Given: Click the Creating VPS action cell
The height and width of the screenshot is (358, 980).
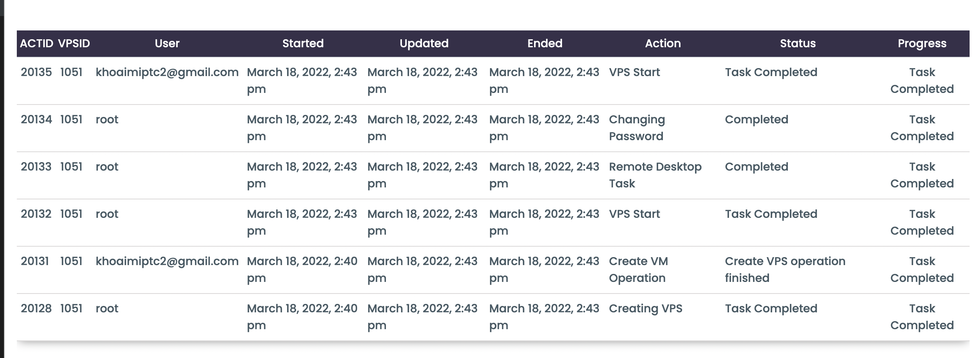Looking at the screenshot, I should pyautogui.click(x=645, y=308).
